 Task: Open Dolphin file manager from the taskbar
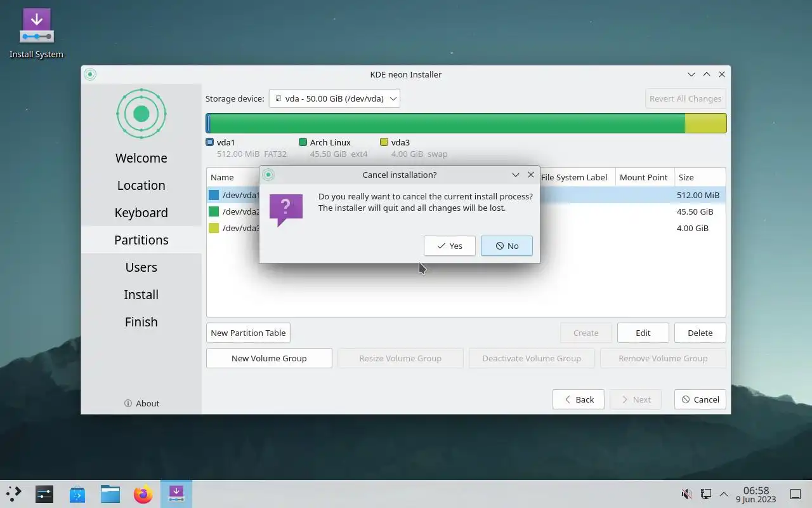click(x=110, y=493)
